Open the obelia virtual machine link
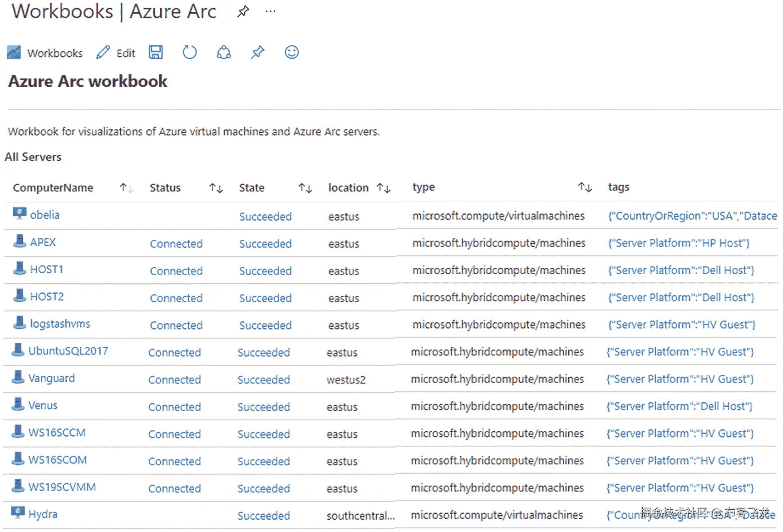 click(x=44, y=215)
